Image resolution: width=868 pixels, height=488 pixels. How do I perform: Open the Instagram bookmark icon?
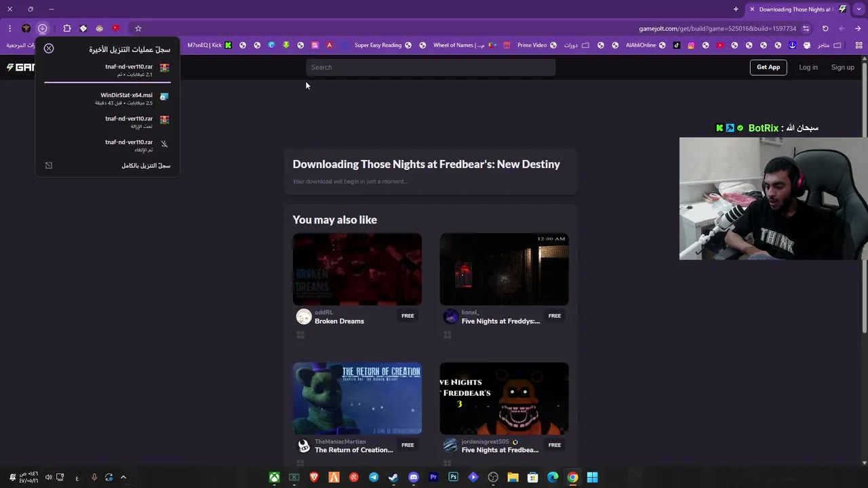pos(691,45)
